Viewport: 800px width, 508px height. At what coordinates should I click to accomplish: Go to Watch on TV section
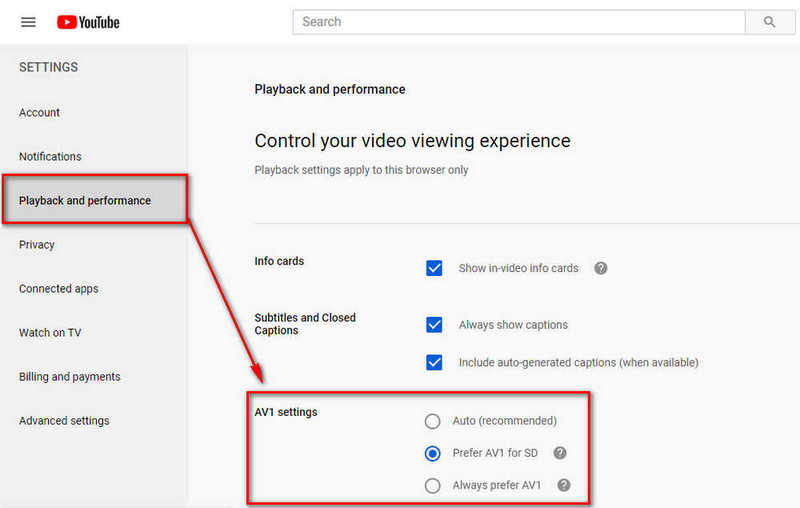(x=50, y=333)
